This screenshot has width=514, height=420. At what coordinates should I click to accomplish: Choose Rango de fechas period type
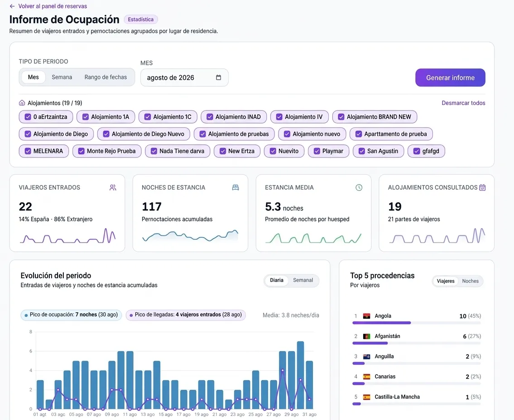(x=106, y=77)
